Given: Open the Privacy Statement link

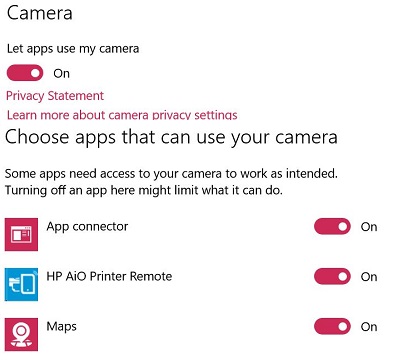Looking at the screenshot, I should (55, 96).
